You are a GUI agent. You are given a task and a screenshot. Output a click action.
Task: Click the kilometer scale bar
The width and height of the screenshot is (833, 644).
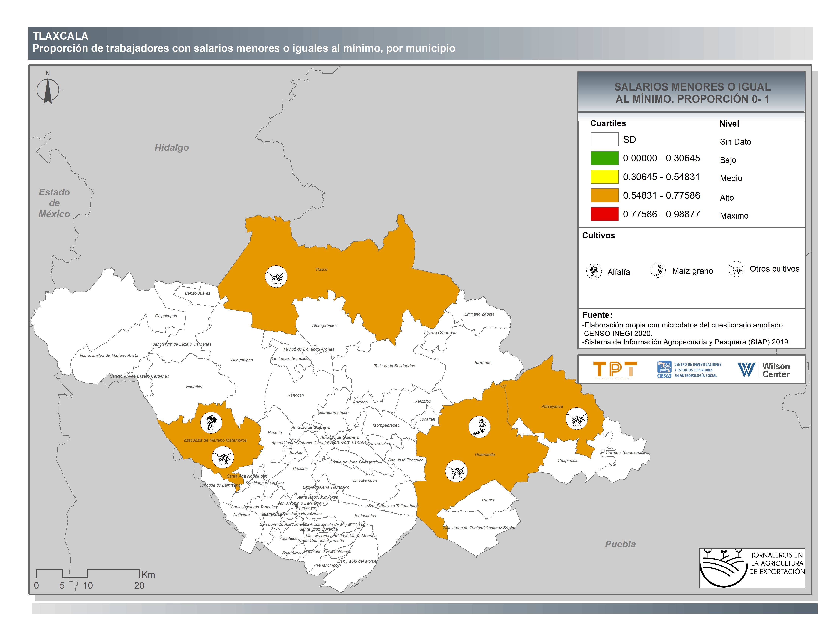(88, 573)
